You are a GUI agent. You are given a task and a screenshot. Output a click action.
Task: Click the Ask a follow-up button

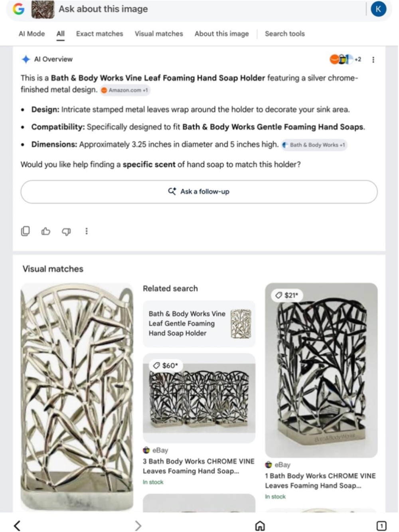199,192
